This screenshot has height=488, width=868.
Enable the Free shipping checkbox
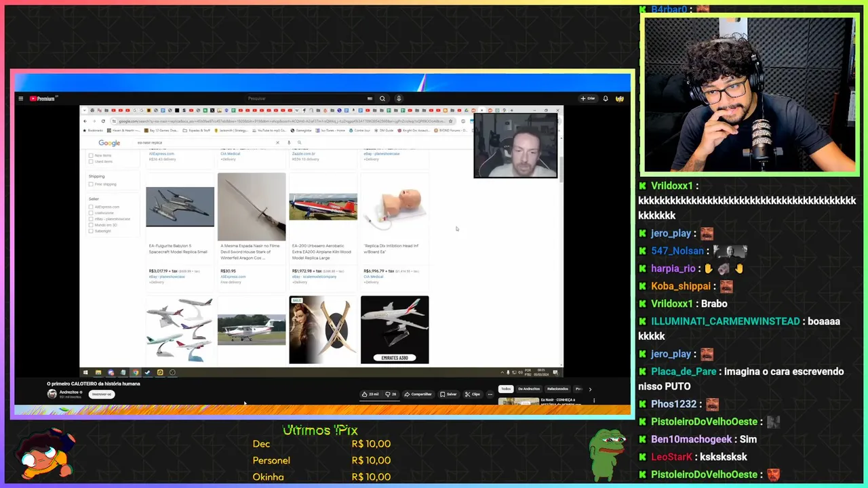(x=91, y=184)
